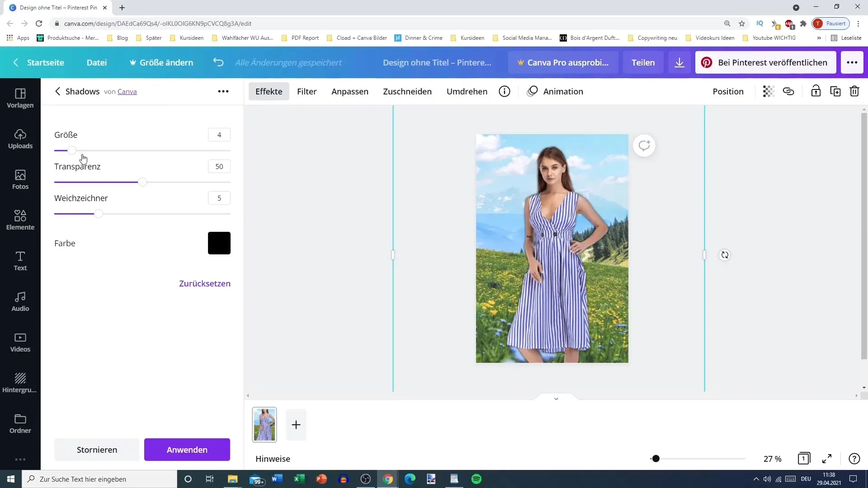
Task: Open the Text sidebar panel
Action: pos(20,261)
